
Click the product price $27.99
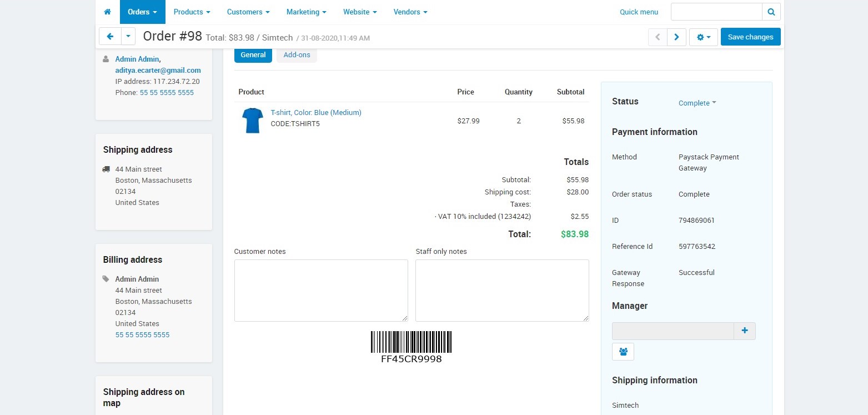[468, 121]
